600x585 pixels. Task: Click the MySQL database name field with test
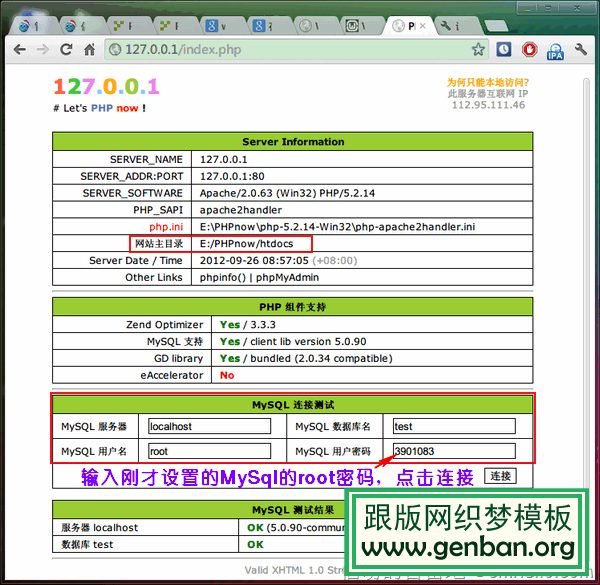point(454,426)
